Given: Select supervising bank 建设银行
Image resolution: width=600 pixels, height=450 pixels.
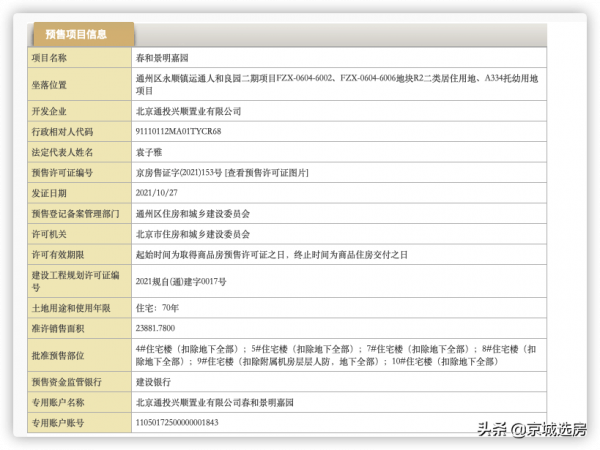Looking at the screenshot, I should point(153,381).
